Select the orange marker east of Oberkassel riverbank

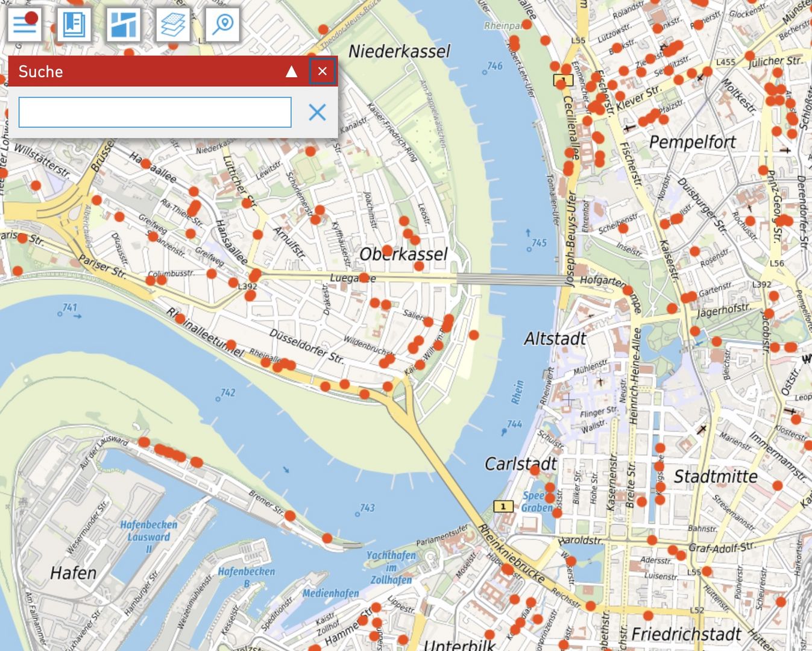tap(474, 335)
